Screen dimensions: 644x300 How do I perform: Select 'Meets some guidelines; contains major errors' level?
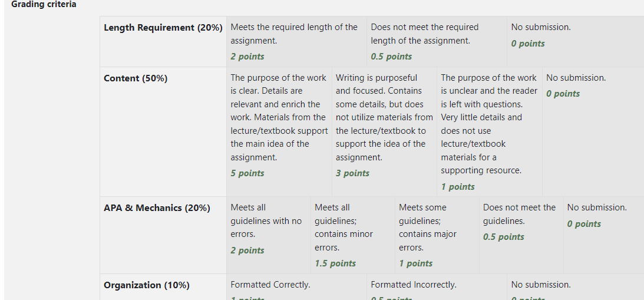tap(437, 235)
